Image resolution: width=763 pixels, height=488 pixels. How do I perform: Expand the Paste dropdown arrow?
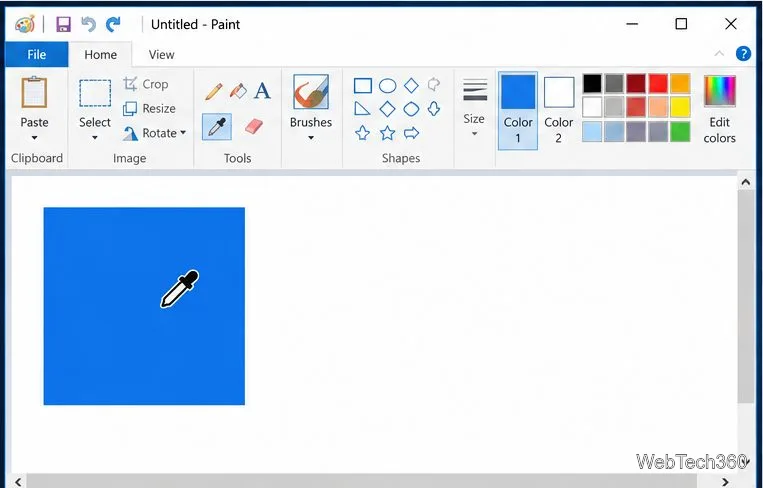point(34,138)
